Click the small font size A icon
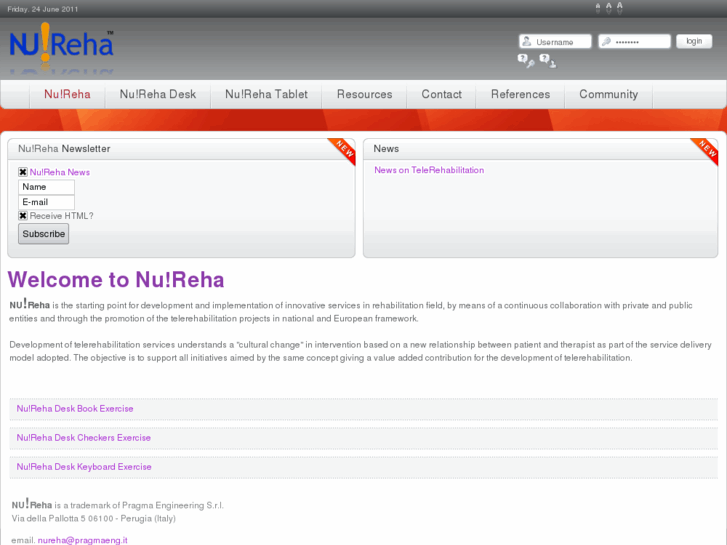Screen dimensions: 727x545 598,8
